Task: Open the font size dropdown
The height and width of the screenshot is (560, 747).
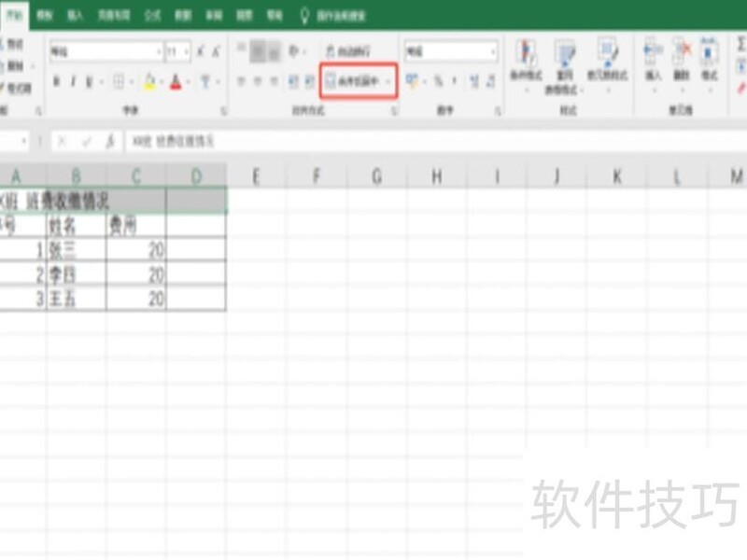Action: coord(186,50)
